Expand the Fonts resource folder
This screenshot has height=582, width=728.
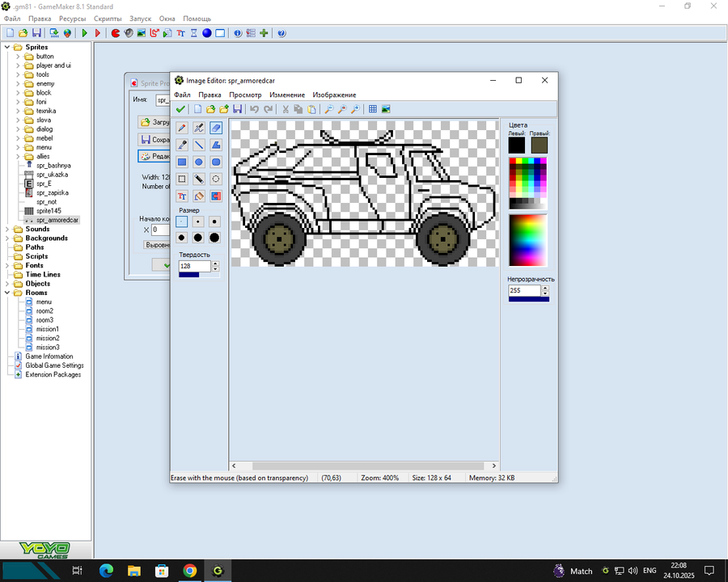coord(7,265)
